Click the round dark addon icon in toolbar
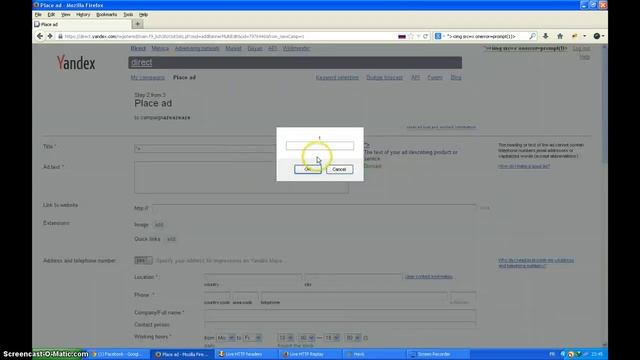This screenshot has height=360, width=640. tap(597, 36)
